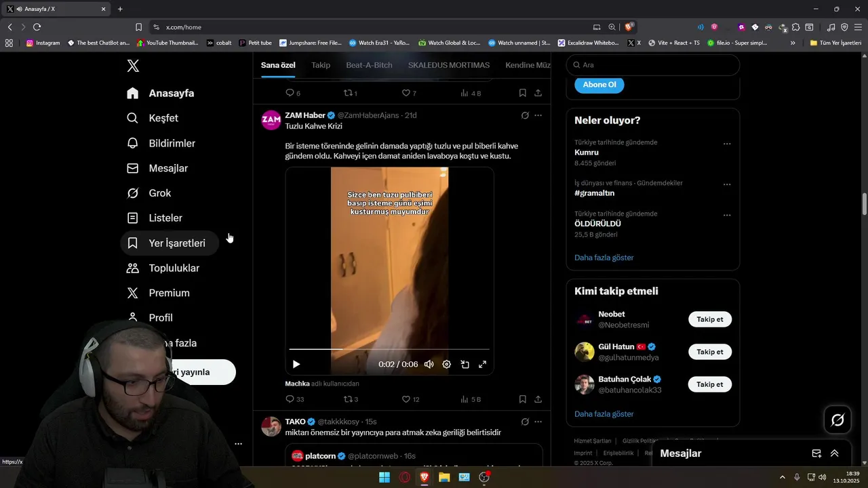Show hidden system tray icons
Viewport: 868px width, 488px height.
(x=783, y=477)
